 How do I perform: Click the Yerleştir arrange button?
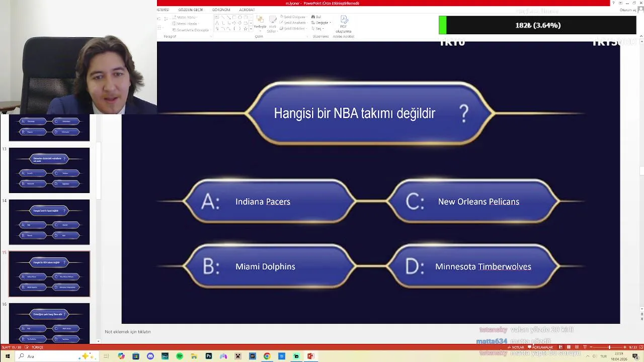point(260,23)
